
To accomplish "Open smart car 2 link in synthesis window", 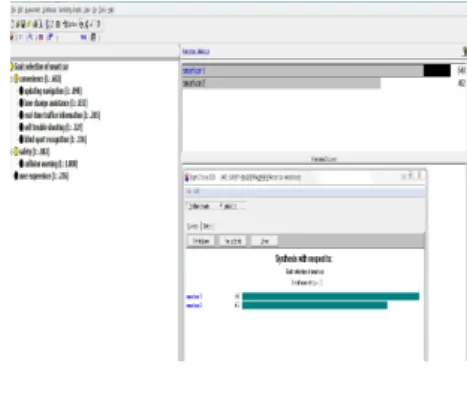I will pyautogui.click(x=194, y=305).
